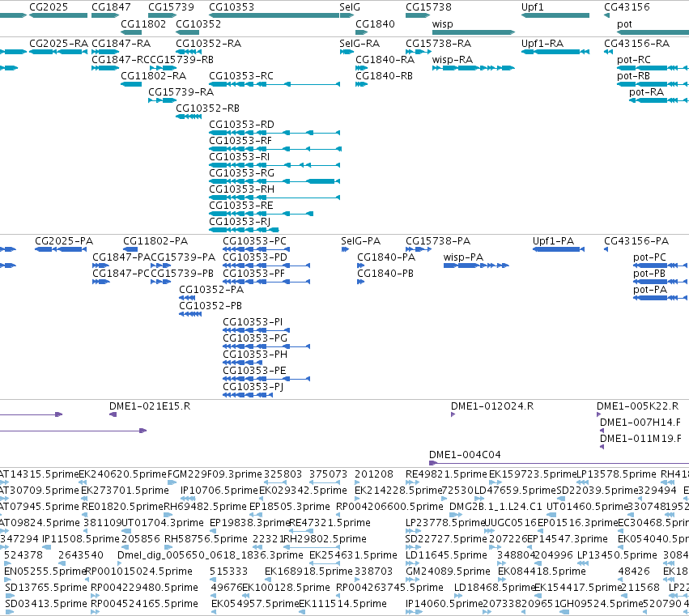
Task: Click the CG15739 gene label
Action: pyautogui.click(x=171, y=7)
